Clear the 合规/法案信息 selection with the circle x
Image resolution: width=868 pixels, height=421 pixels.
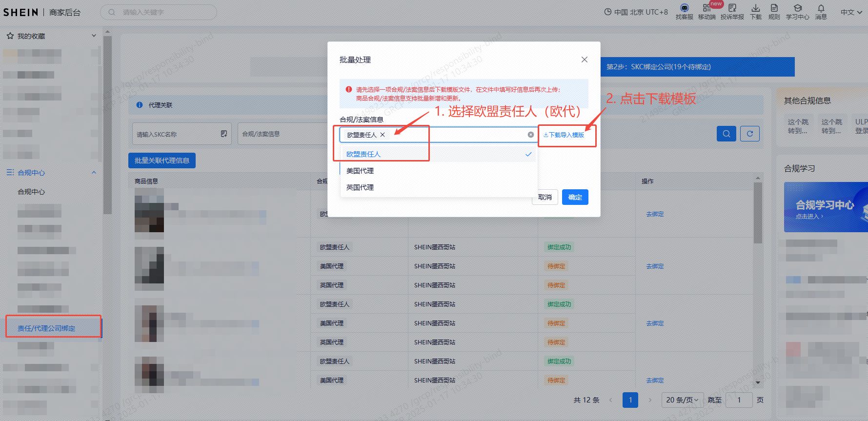click(531, 135)
